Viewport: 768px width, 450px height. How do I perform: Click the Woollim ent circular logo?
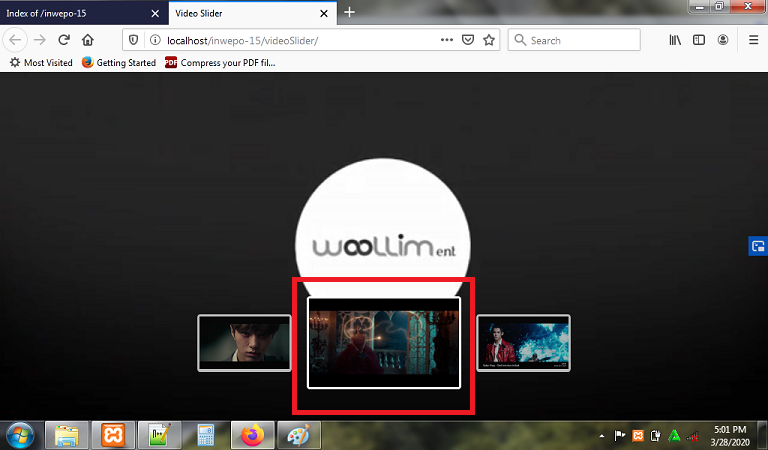click(383, 227)
